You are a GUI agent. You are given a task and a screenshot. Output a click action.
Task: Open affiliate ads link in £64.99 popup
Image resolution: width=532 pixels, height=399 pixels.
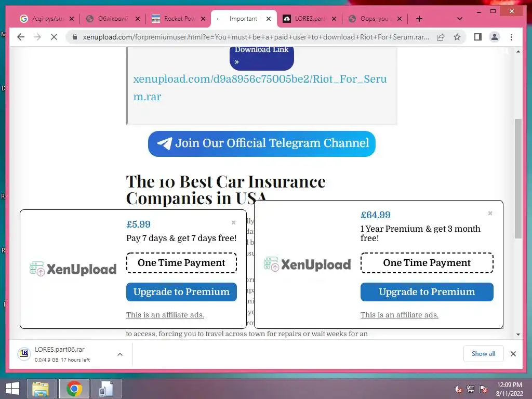(x=400, y=315)
